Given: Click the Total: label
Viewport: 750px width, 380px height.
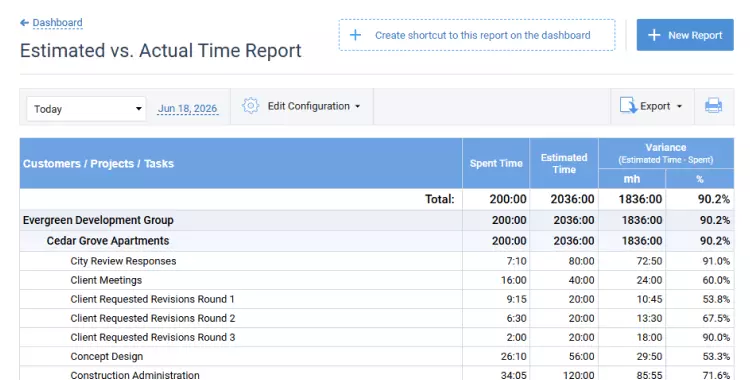Looking at the screenshot, I should 440,199.
